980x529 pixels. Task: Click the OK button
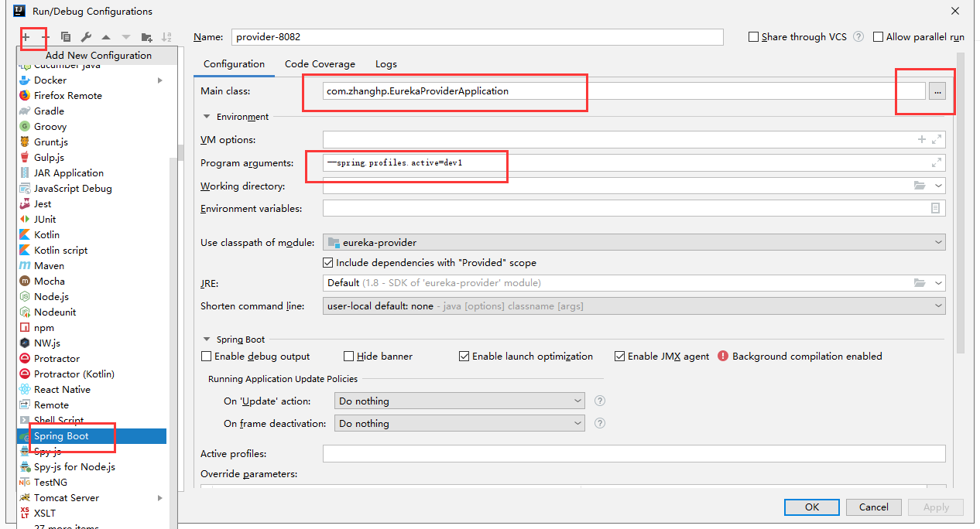[811, 507]
